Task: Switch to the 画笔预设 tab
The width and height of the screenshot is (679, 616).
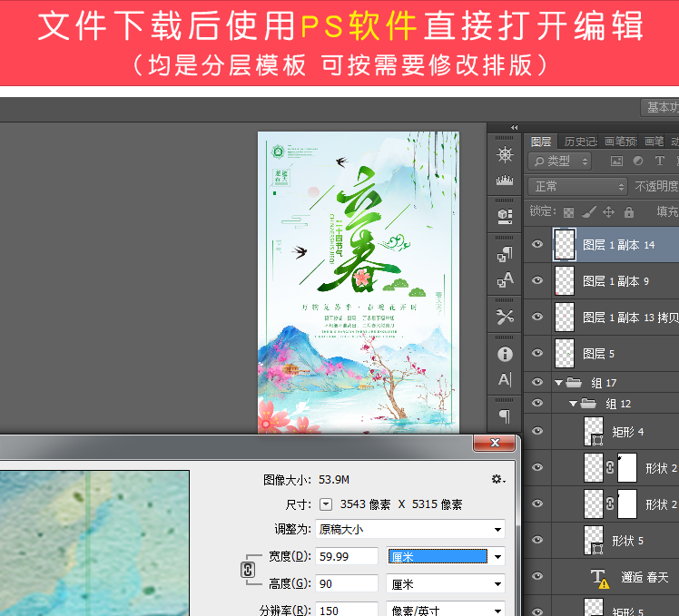Action: coord(621,142)
